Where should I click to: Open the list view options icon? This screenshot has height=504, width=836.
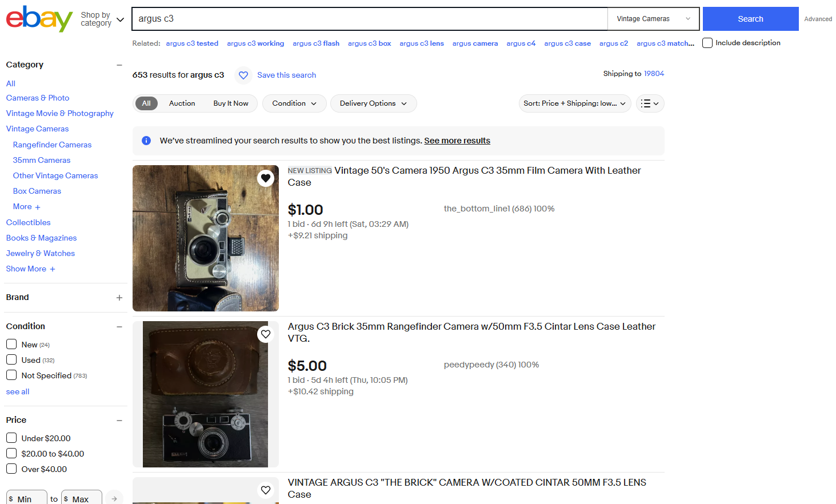coord(650,103)
